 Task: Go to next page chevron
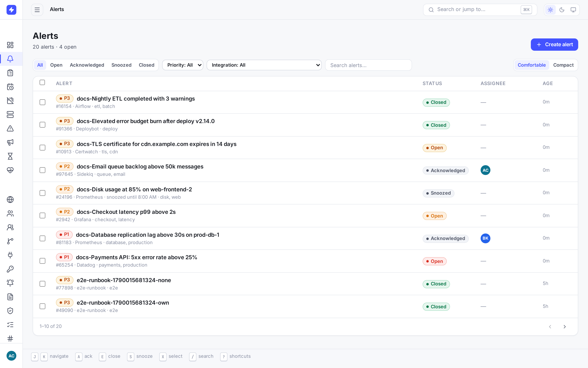(565, 327)
